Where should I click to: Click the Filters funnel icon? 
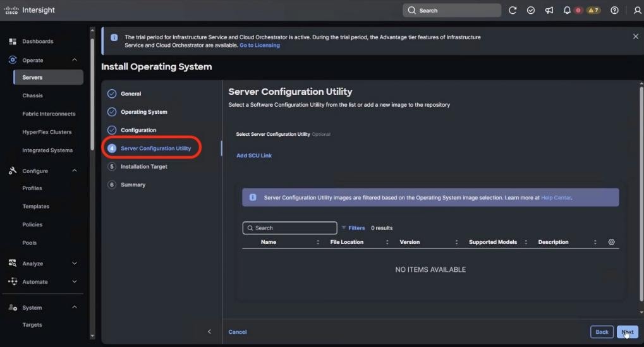point(344,228)
